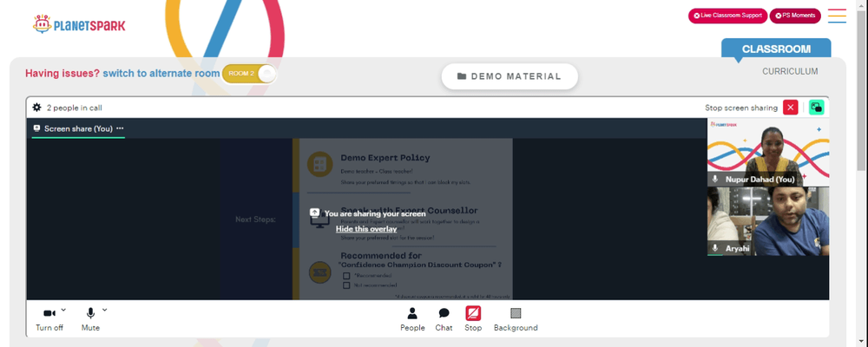Click microphone icon beside Nupur Dahad
This screenshot has width=868, height=347.
(x=715, y=180)
